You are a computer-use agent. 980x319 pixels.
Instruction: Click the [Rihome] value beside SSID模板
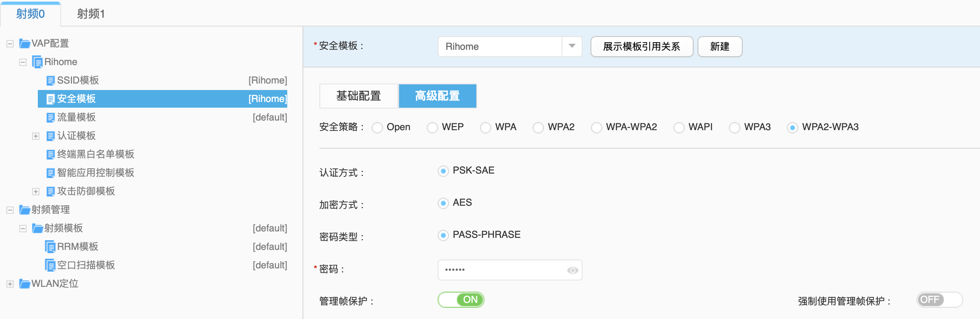(x=268, y=80)
